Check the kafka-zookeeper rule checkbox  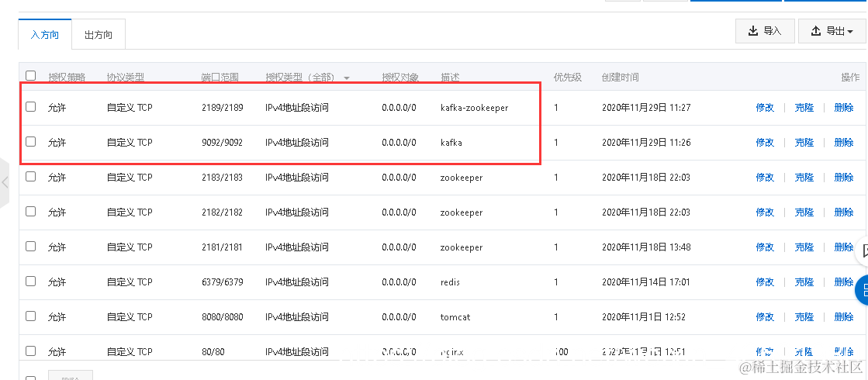pyautogui.click(x=31, y=107)
